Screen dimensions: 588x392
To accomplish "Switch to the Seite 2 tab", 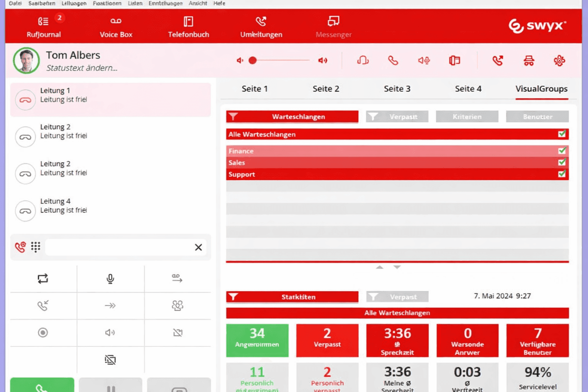I will [326, 89].
